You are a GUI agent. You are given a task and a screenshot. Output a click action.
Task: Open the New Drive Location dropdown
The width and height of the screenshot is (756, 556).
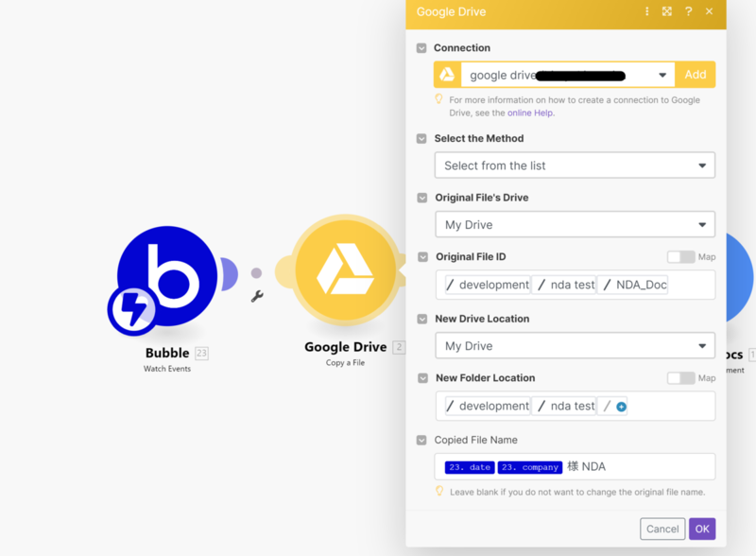coord(575,345)
